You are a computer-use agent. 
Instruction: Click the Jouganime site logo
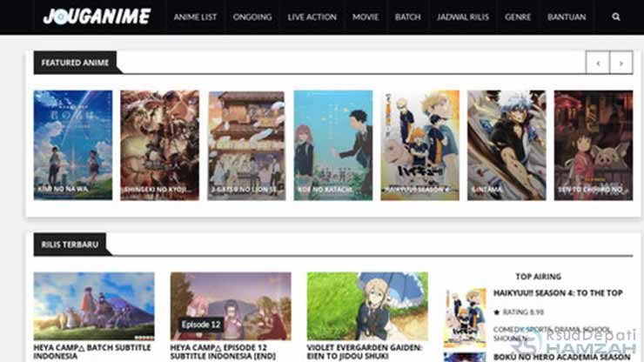[97, 17]
